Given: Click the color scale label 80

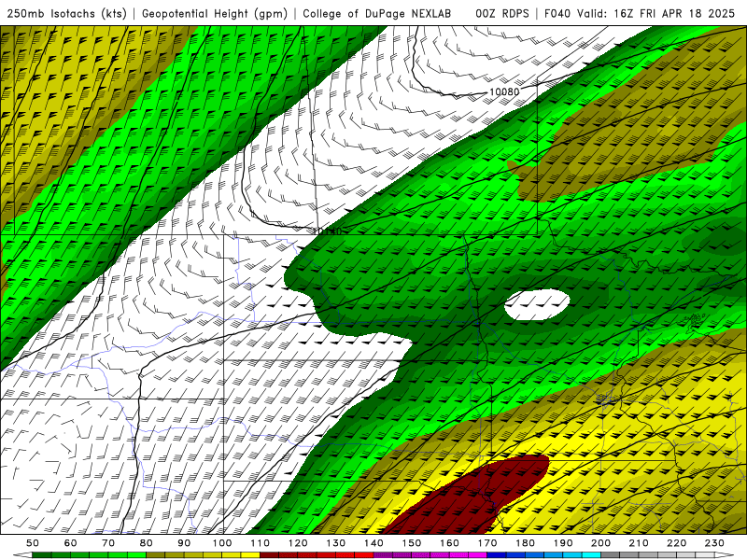Looking at the screenshot, I should coord(147,543).
